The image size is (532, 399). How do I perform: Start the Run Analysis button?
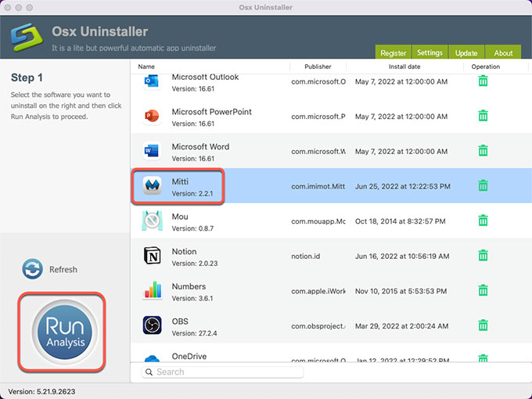coord(62,332)
